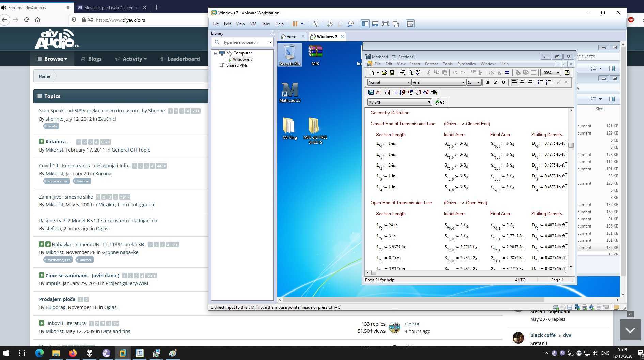Screen dimensions: 644x360
Task: Open the Graph math palette
Action: coord(379,92)
